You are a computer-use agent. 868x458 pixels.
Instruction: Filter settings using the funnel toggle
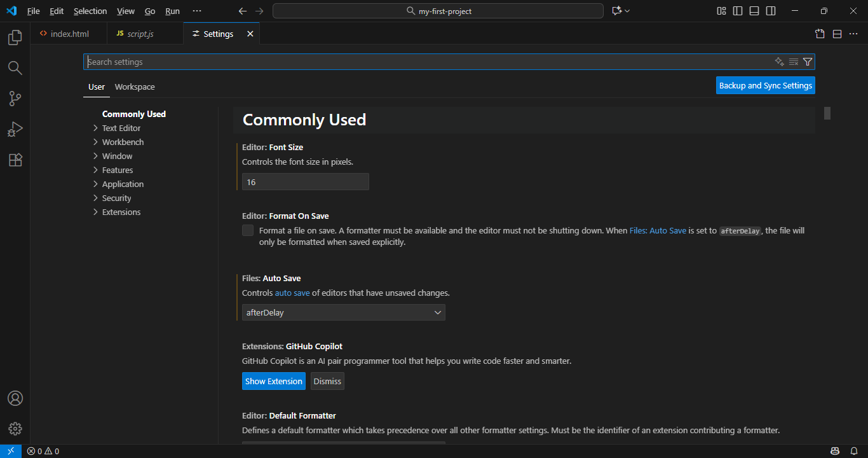(x=808, y=61)
